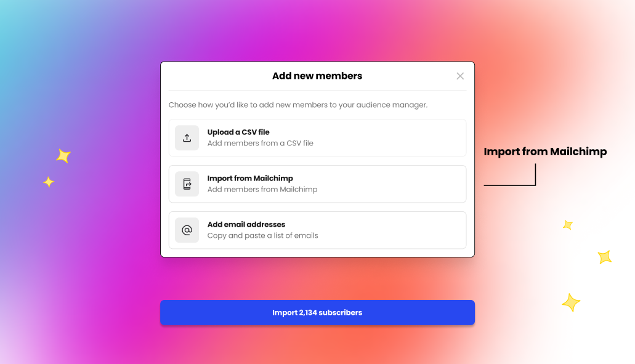Click the Mailchimp import device icon
The height and width of the screenshot is (364, 635).
[x=187, y=184]
